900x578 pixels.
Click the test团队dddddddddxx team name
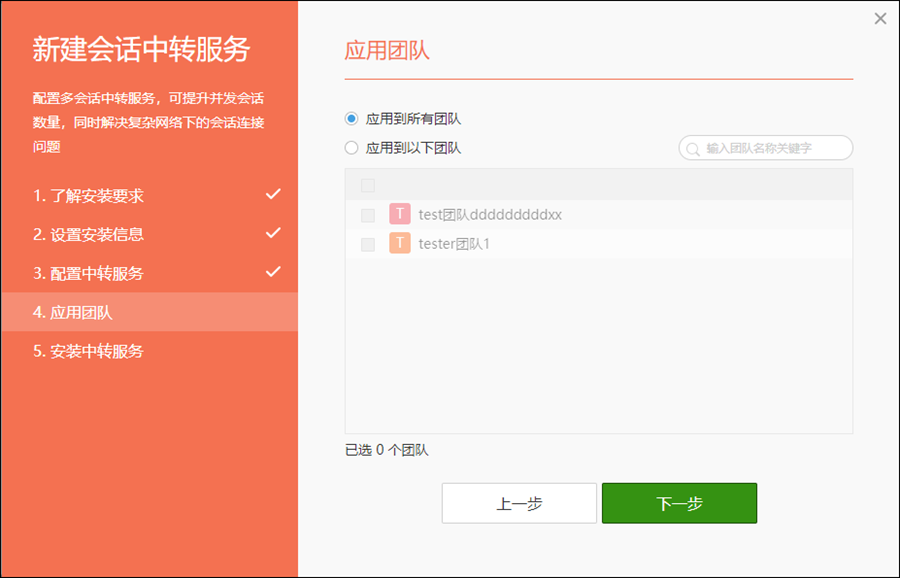(x=490, y=215)
